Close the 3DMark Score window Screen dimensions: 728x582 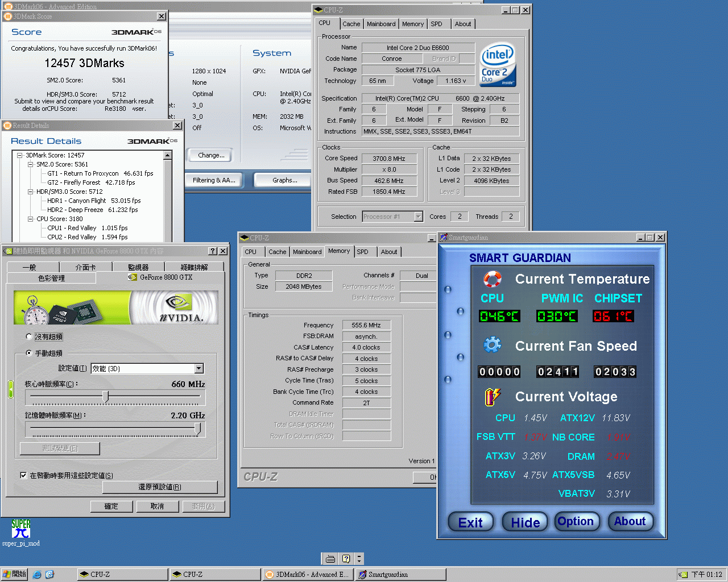coord(162,16)
